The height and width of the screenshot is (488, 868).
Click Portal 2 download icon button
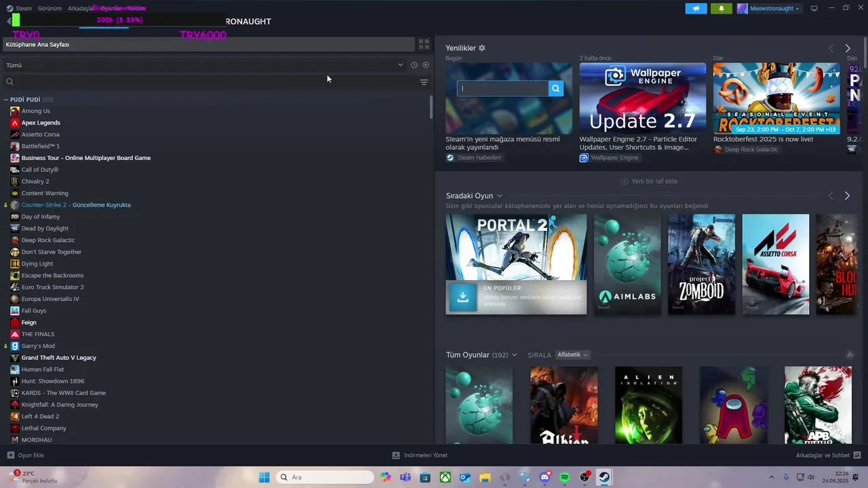click(x=463, y=297)
